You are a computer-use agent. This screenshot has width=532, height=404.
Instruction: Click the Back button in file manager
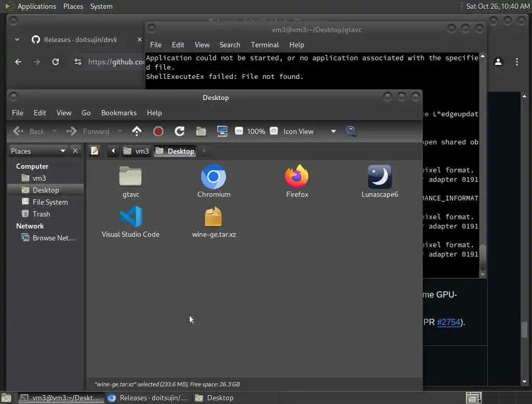tap(29, 131)
